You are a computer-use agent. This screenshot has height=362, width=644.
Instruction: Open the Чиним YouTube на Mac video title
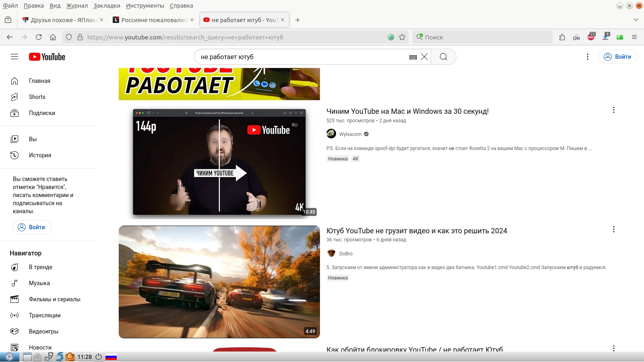coord(407,111)
